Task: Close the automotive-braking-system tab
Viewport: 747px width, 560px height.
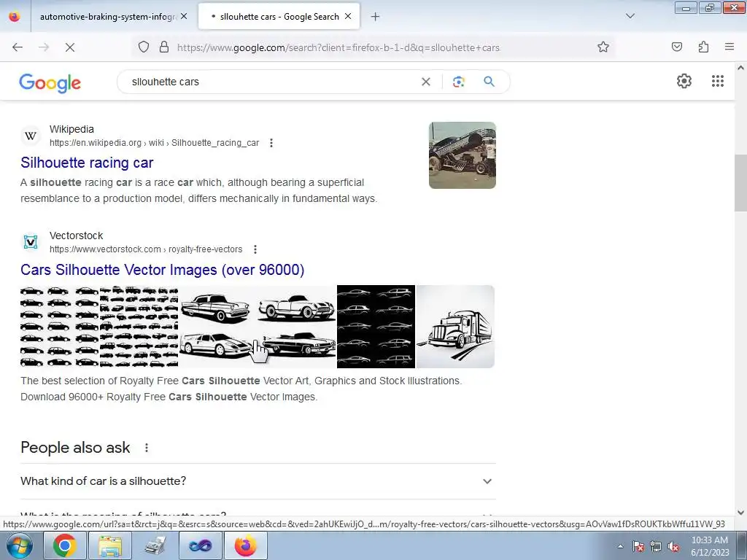Action: [x=184, y=16]
